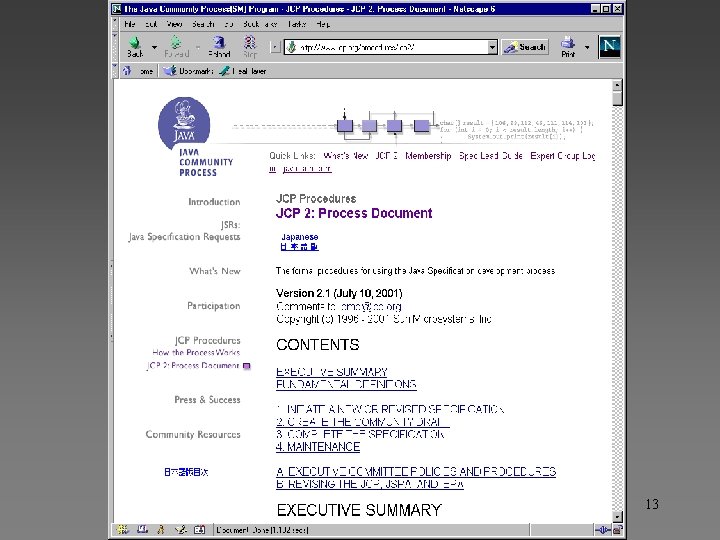Open Composer component in status bar
Viewport: 720px width, 540px height.
(x=180, y=529)
